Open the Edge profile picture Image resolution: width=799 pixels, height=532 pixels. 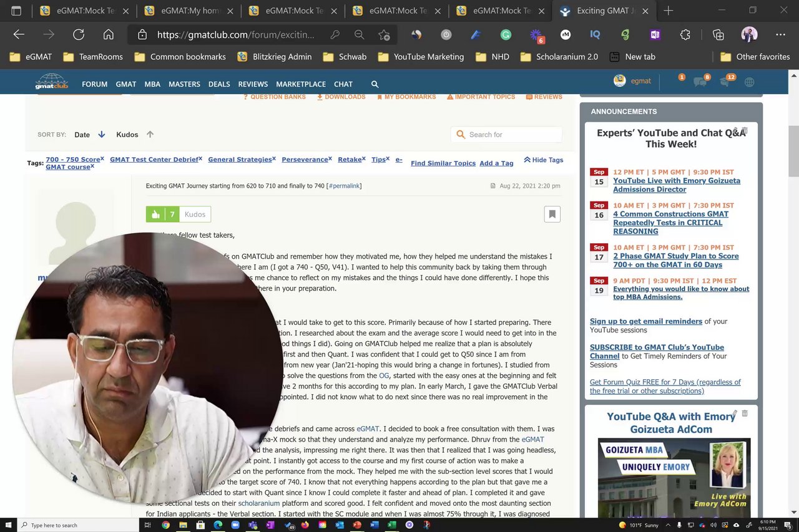[749, 35]
